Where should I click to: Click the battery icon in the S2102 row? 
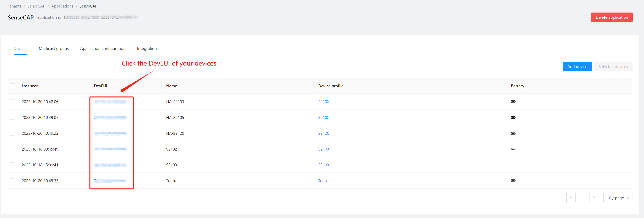click(513, 149)
